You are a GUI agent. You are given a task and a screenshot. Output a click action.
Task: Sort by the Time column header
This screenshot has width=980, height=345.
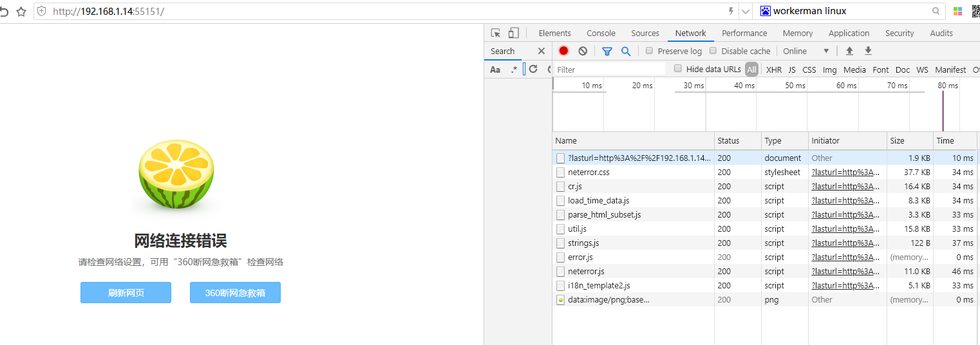tap(955, 140)
